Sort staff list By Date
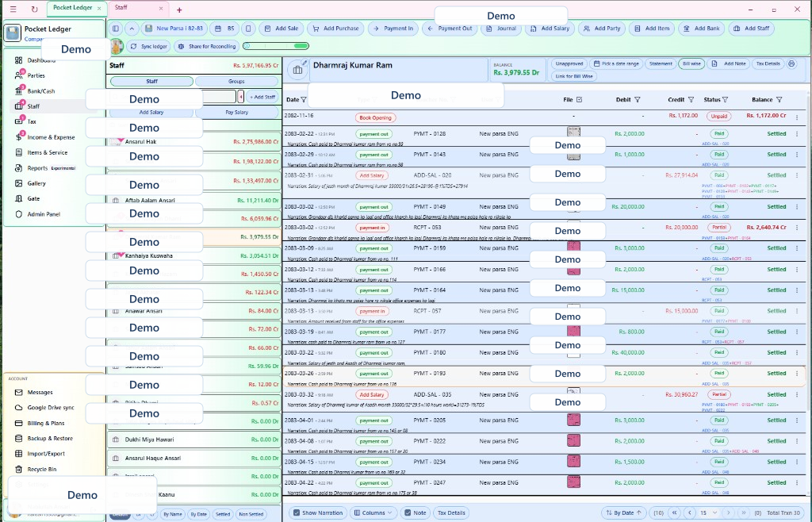The width and height of the screenshot is (812, 522). tap(198, 514)
